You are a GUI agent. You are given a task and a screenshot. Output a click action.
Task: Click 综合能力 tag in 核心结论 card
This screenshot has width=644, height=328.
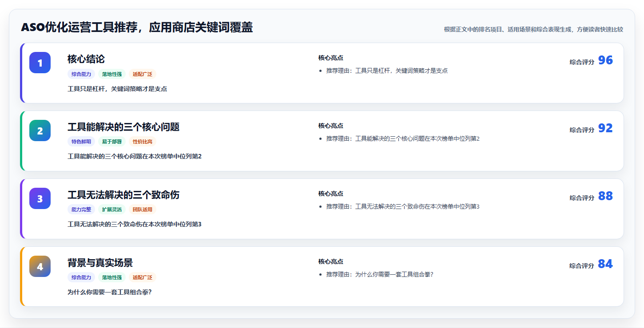click(81, 74)
